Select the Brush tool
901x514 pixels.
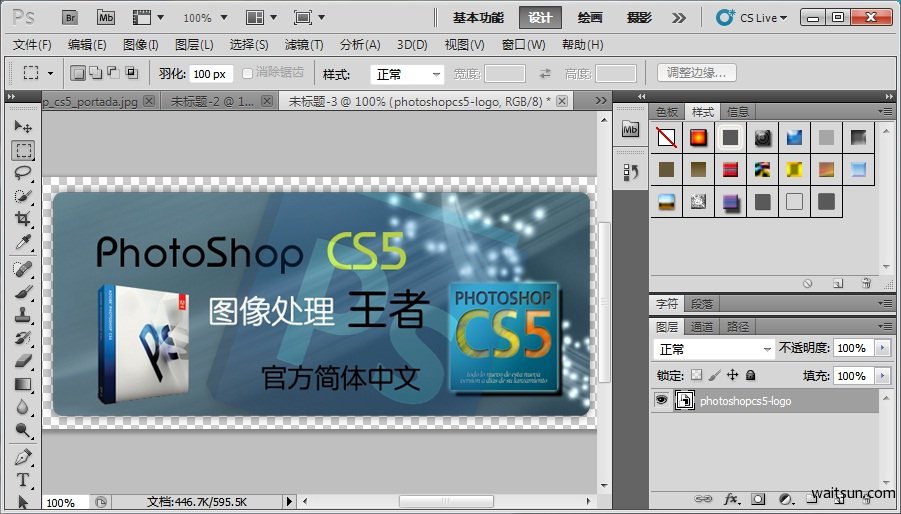point(23,292)
